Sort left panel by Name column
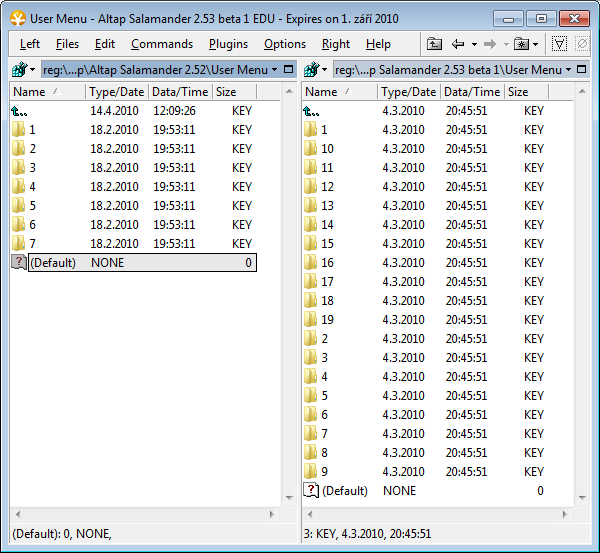Viewport: 600px width, 553px height. coord(47,92)
